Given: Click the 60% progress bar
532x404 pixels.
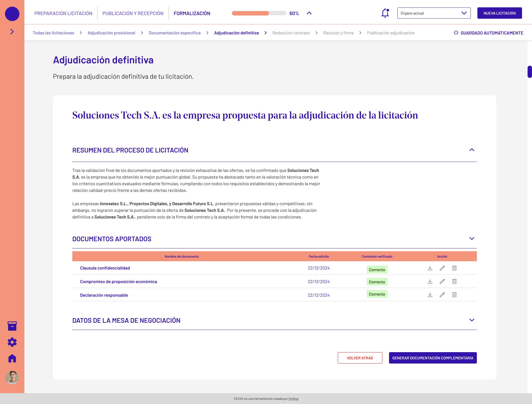Looking at the screenshot, I should (x=259, y=13).
